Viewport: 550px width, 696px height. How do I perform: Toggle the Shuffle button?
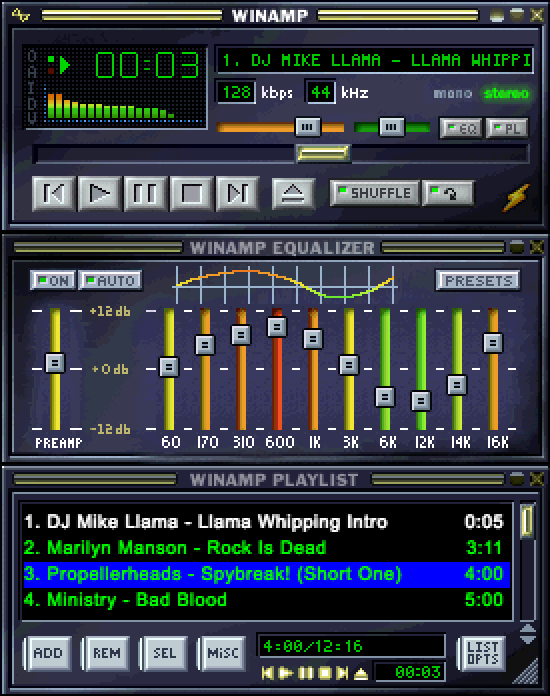375,193
